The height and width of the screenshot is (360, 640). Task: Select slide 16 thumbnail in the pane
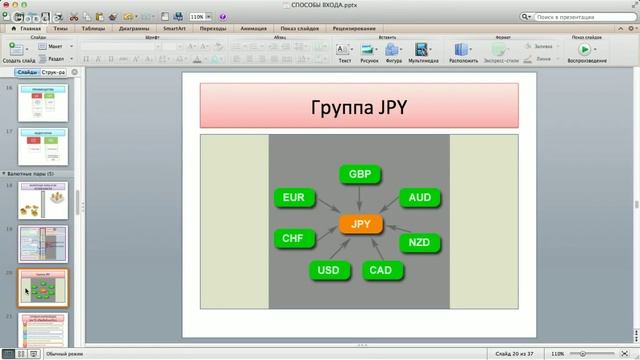tap(43, 103)
